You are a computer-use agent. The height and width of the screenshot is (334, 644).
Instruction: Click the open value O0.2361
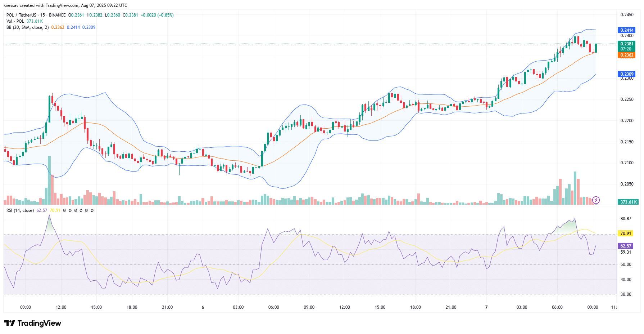[76, 15]
